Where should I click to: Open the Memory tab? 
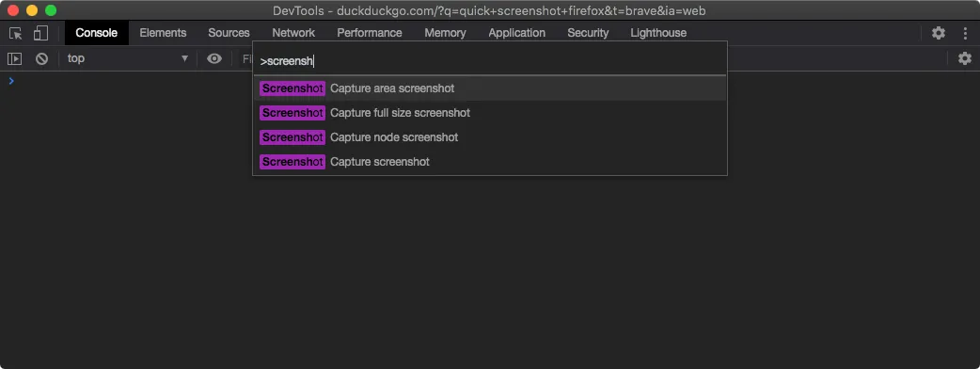point(445,33)
